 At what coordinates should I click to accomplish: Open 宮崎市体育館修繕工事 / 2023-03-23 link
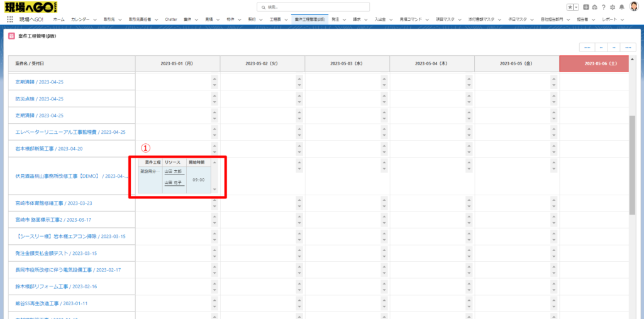[x=53, y=203]
